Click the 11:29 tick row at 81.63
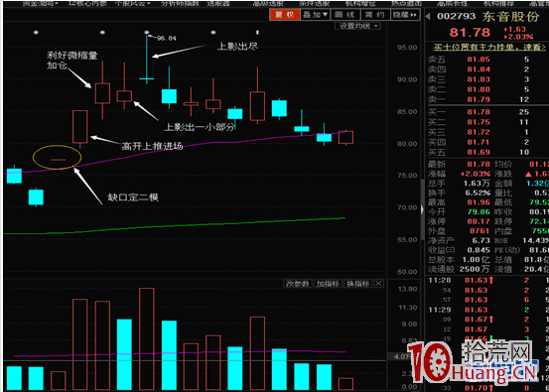This screenshot has height=392, width=549. pyautogui.click(x=486, y=310)
